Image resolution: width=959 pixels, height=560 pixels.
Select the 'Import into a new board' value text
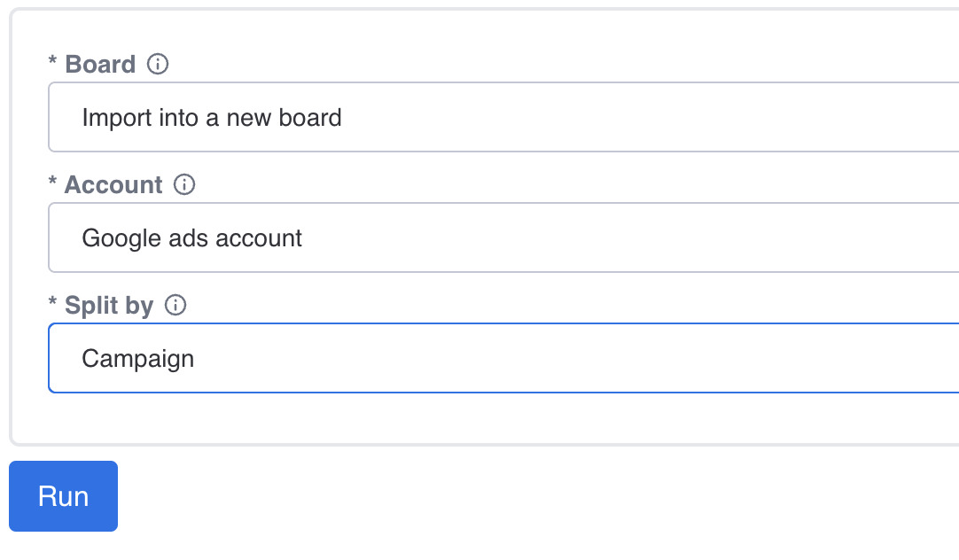(x=212, y=117)
